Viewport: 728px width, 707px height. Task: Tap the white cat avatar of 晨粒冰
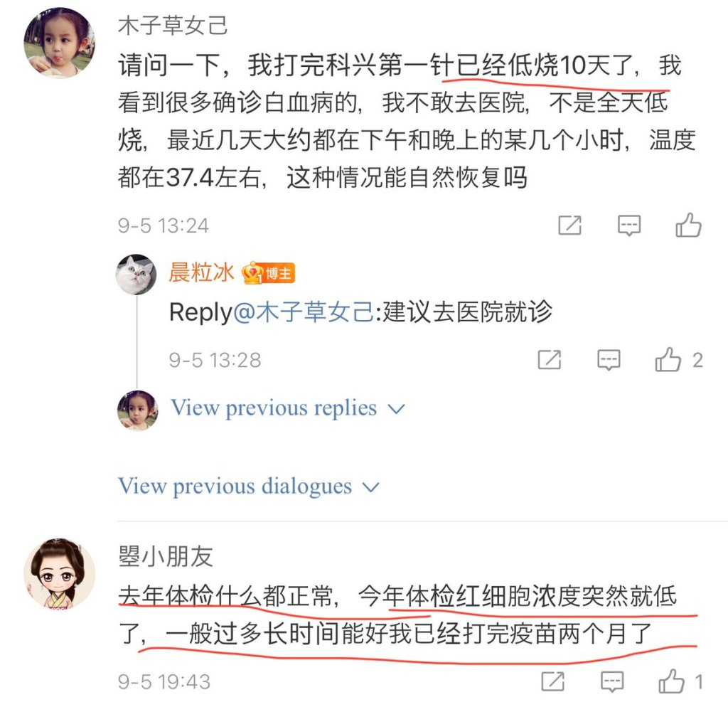(136, 274)
